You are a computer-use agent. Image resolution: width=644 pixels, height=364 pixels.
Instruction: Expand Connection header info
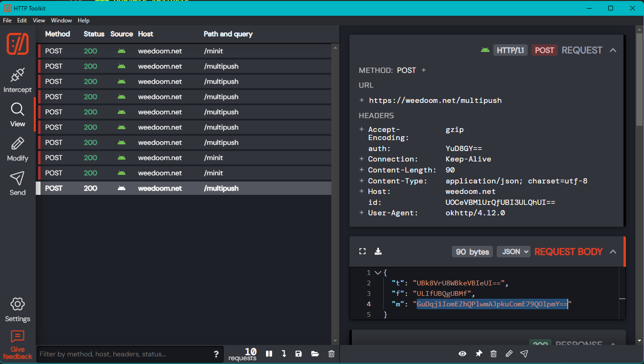click(362, 159)
